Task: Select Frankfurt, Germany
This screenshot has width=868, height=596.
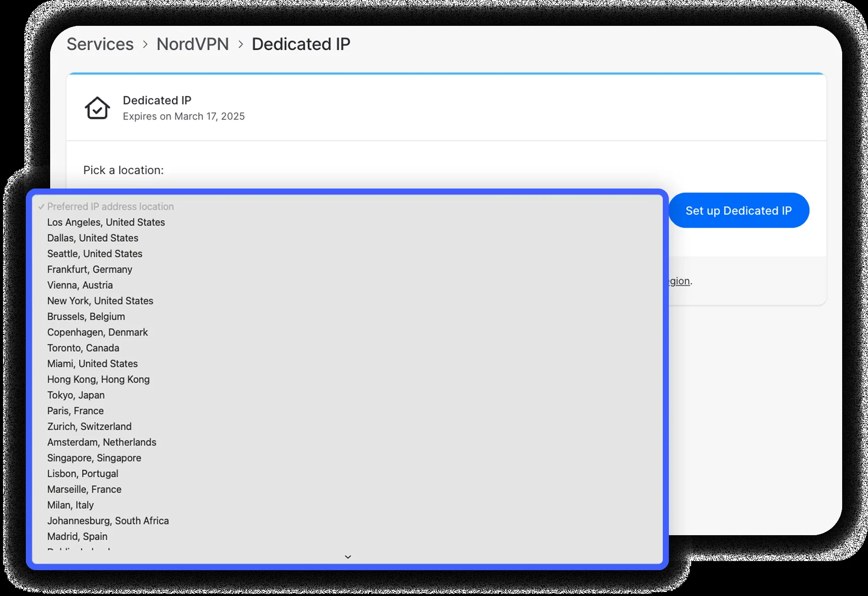Action: coord(348,269)
